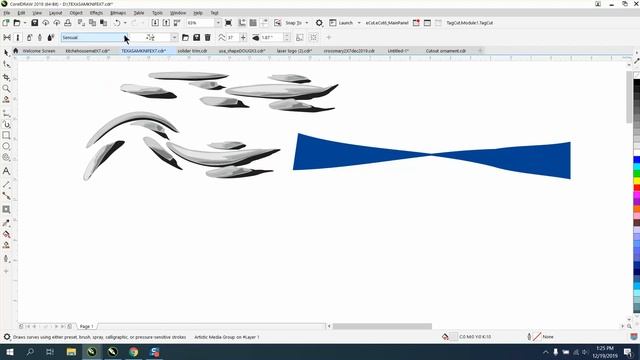Select the Parallel Dimension tool
The width and height of the screenshot is (640, 360).
click(x=6, y=185)
